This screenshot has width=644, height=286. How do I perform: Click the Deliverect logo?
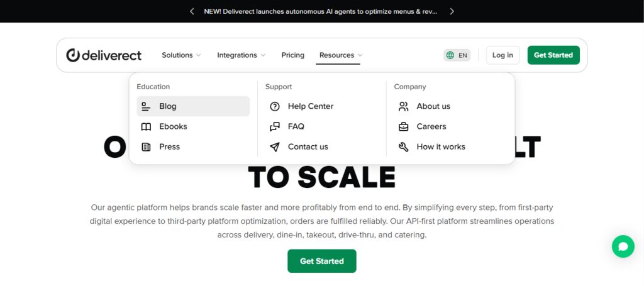pos(104,55)
